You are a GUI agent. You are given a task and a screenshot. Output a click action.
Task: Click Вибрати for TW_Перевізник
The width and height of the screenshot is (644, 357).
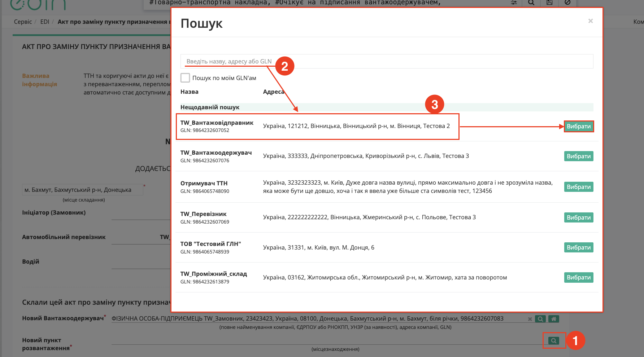[x=579, y=217]
